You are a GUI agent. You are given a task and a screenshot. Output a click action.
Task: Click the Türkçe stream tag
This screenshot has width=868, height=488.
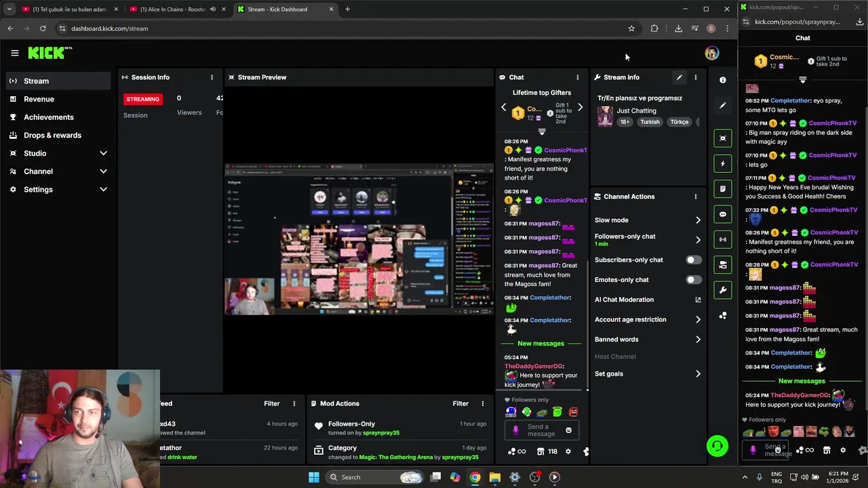pyautogui.click(x=679, y=122)
